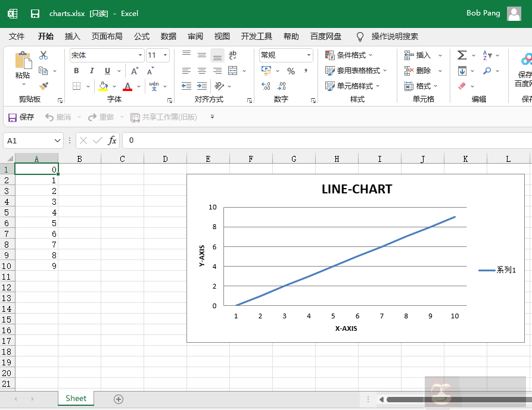Click the yellow fill color swatch
The width and height of the screenshot is (532, 410).
(104, 87)
